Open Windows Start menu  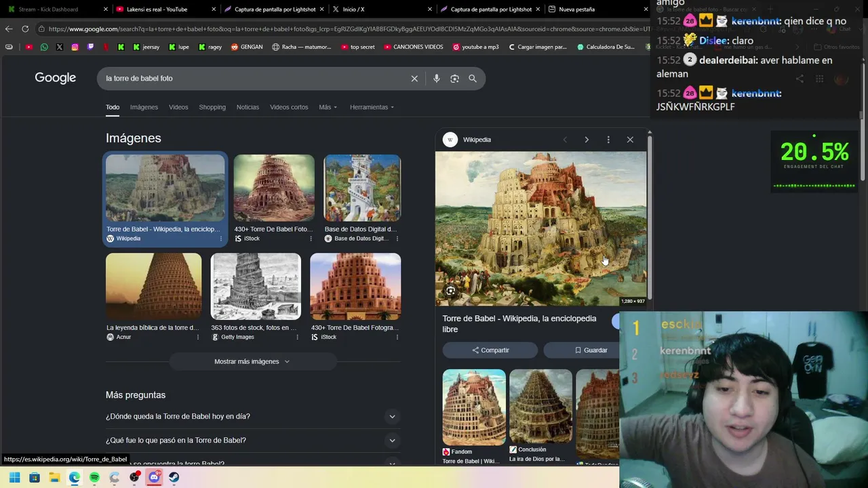tap(14, 477)
